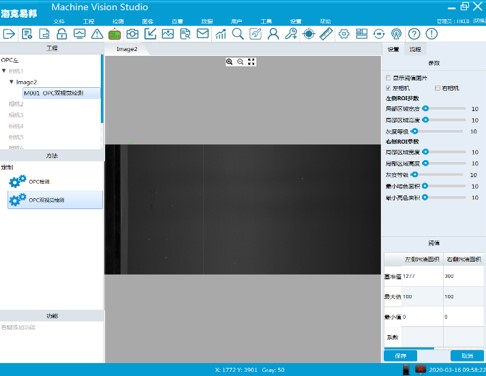Click the ruler measurement toolbar icon

[x=326, y=34]
